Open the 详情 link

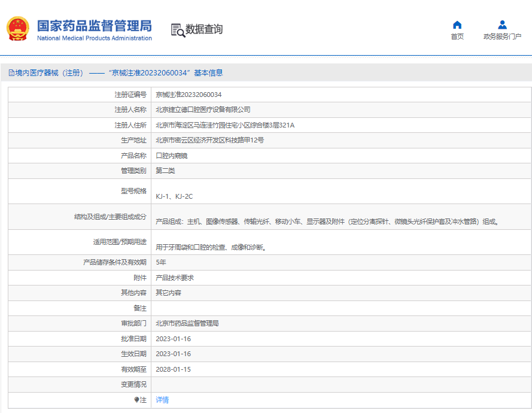(x=162, y=400)
